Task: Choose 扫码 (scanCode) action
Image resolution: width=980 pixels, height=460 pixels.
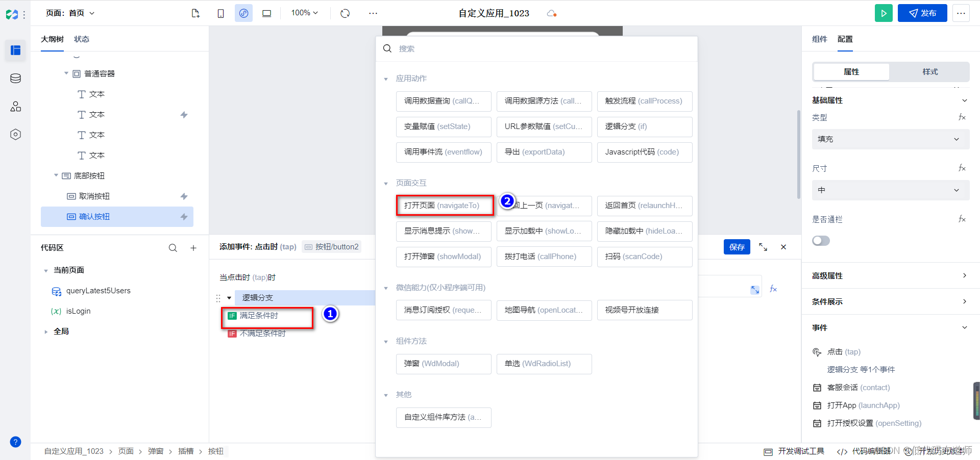Action: [x=645, y=257]
